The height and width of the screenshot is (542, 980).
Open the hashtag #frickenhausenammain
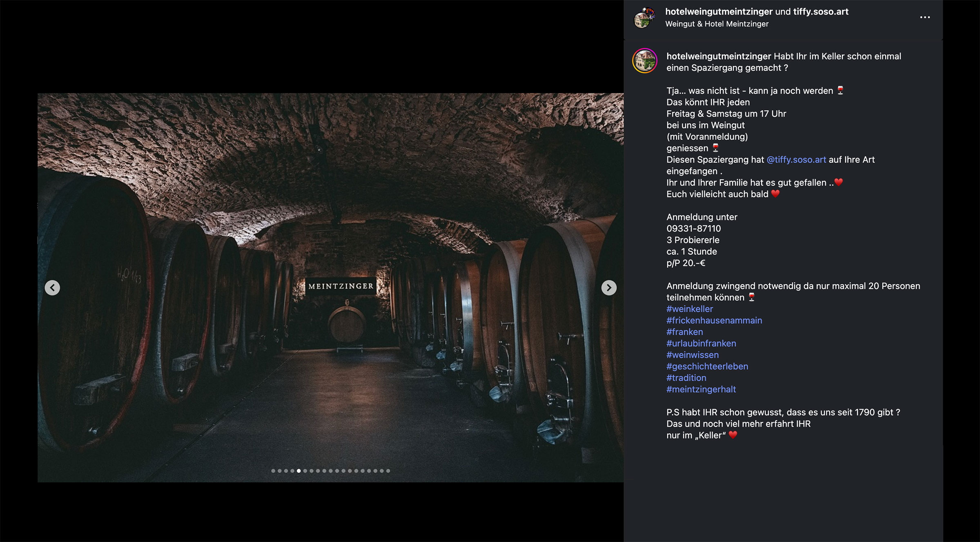[714, 320]
